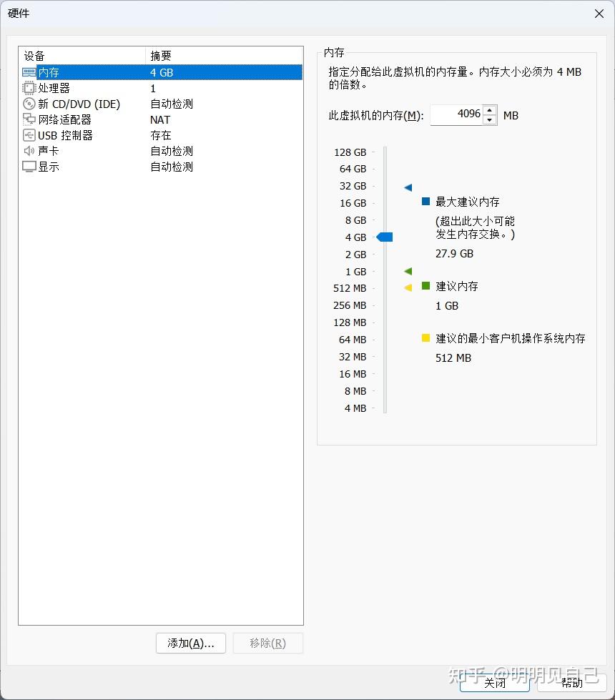Click the blue 最大建议内存 marker square
Screen dimensions: 615x700
426,202
